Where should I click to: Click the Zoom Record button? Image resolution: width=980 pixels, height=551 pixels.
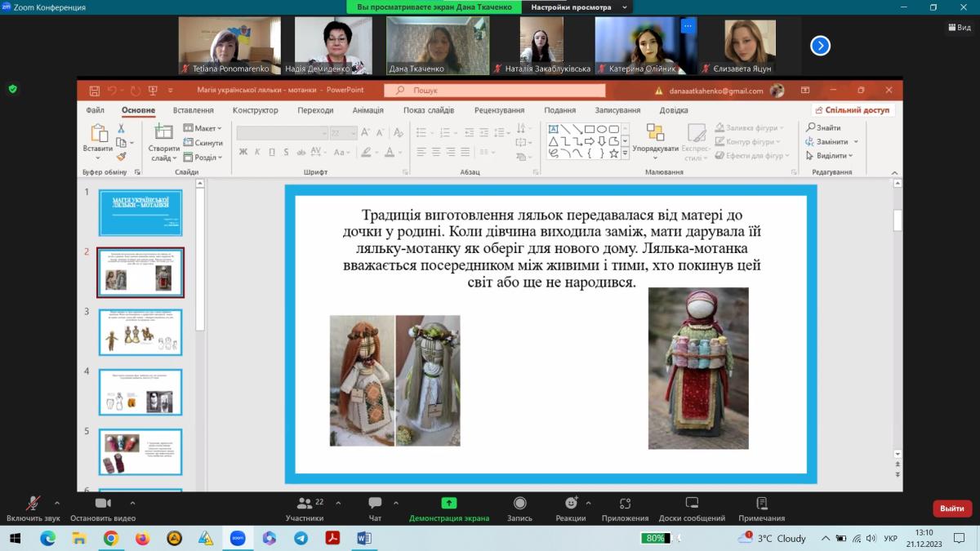click(519, 504)
